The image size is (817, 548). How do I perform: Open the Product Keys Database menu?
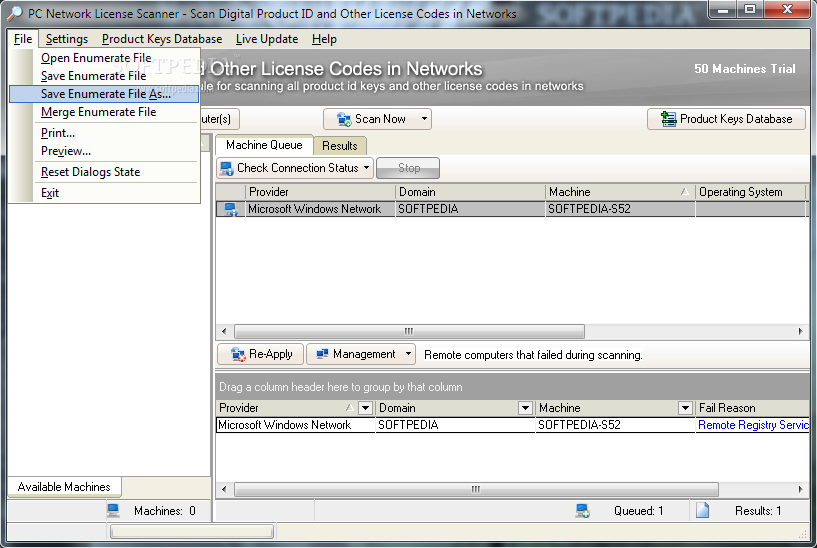pos(162,39)
